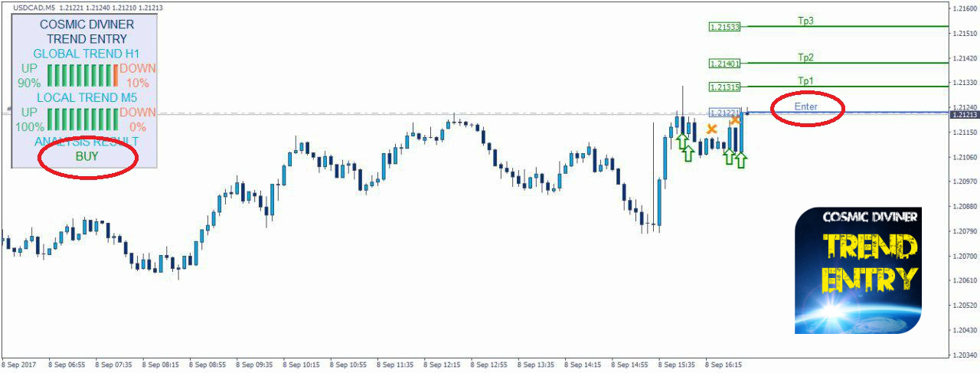
Task: Select the Tp1 label
Action: coord(805,80)
